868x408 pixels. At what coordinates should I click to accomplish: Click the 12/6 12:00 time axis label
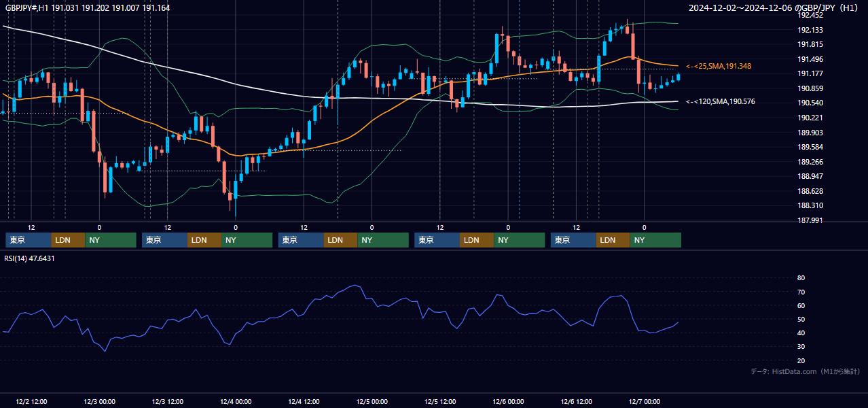[576, 402]
